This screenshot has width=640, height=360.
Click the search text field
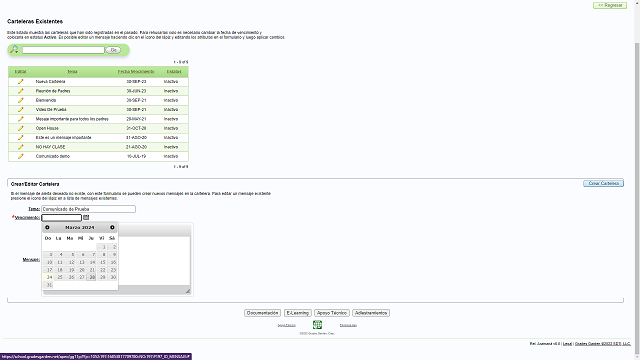[63, 50]
